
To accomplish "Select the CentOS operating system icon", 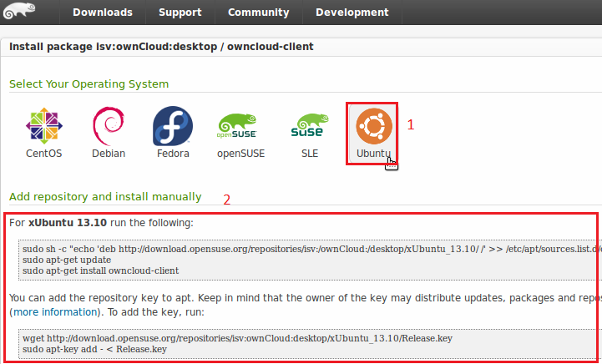I will (43, 126).
